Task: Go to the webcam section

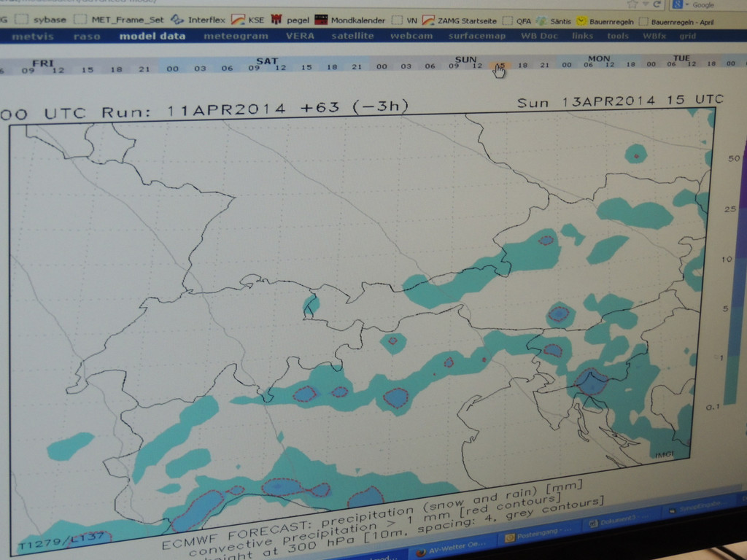Action: click(x=411, y=35)
